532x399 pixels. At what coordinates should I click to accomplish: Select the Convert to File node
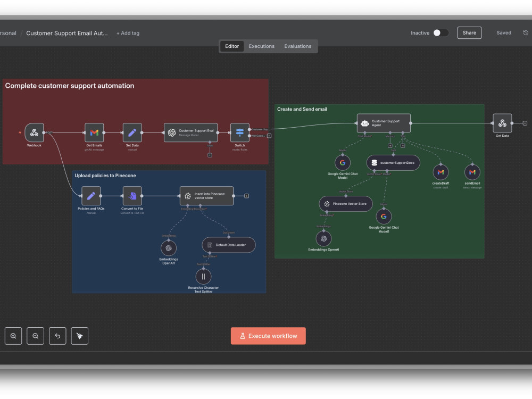pos(132,196)
